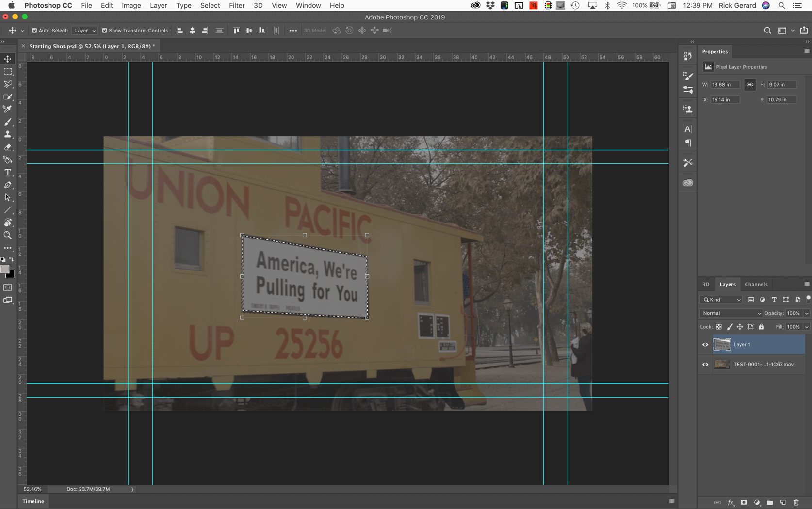Open the Paragraph panel icon
812x509 pixels.
point(688,143)
